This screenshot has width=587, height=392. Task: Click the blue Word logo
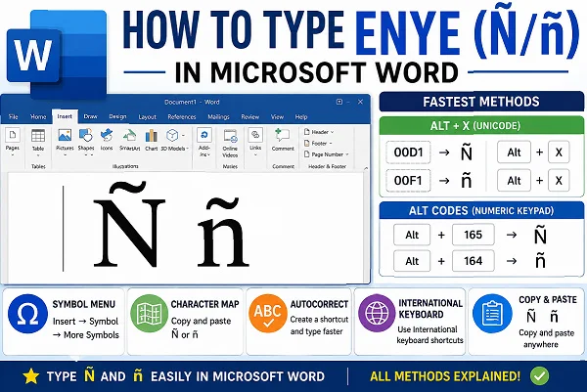[56, 54]
